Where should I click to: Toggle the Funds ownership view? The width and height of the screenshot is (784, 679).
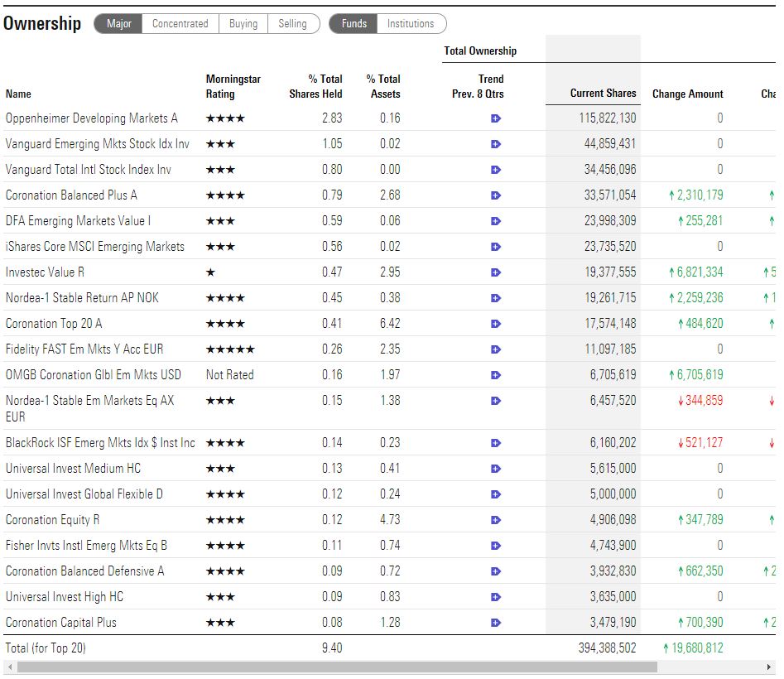coord(353,24)
